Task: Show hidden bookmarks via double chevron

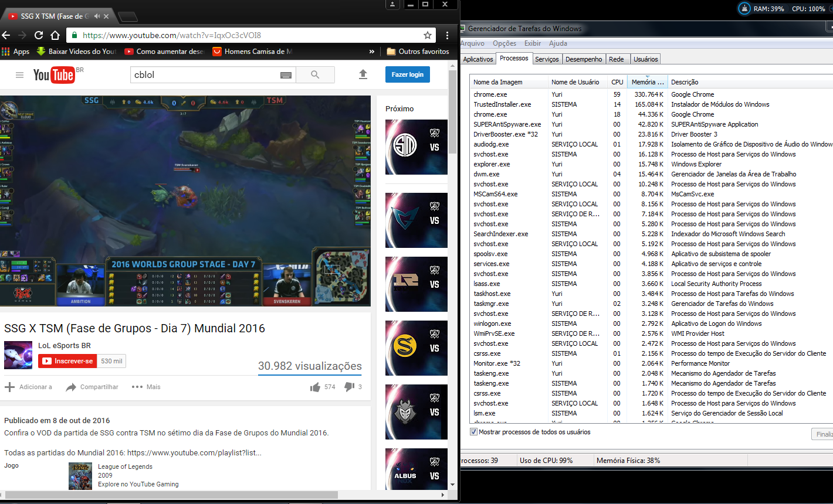Action: coord(371,52)
